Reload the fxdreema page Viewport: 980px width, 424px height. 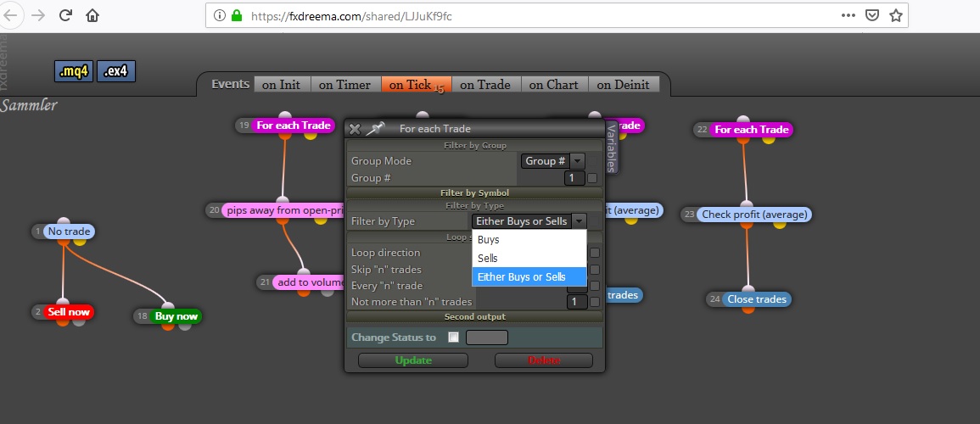coord(65,15)
